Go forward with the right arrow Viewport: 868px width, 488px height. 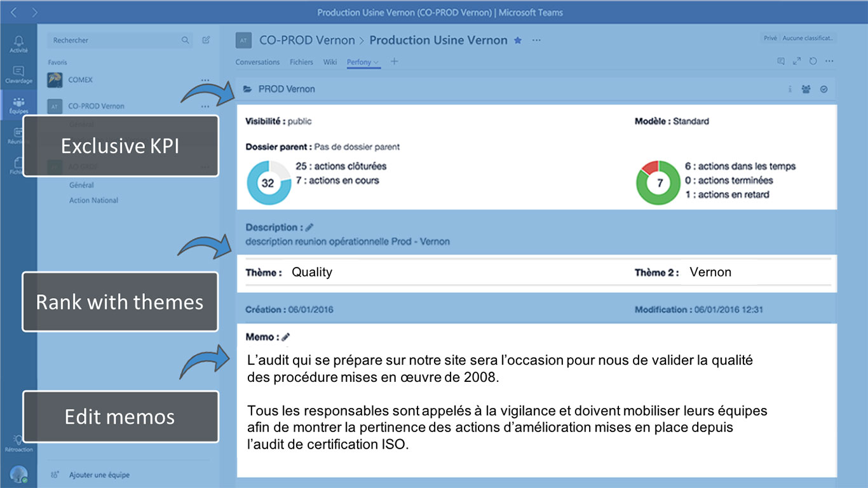point(34,12)
